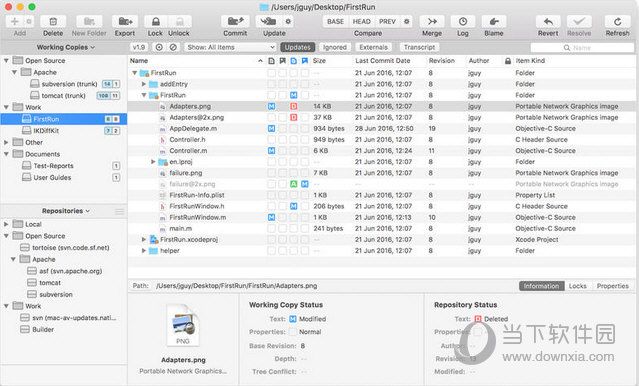Click the circle-dot filter icon beside v1.9
The height and width of the screenshot is (386, 639).
point(159,47)
